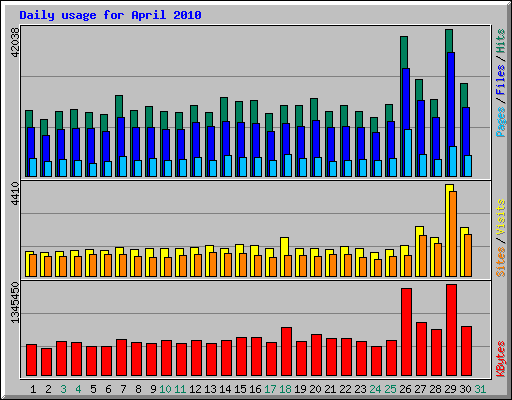Screen dimensions: 512x400
Task: Select day 5 on the x-axis
Action: pos(93,389)
